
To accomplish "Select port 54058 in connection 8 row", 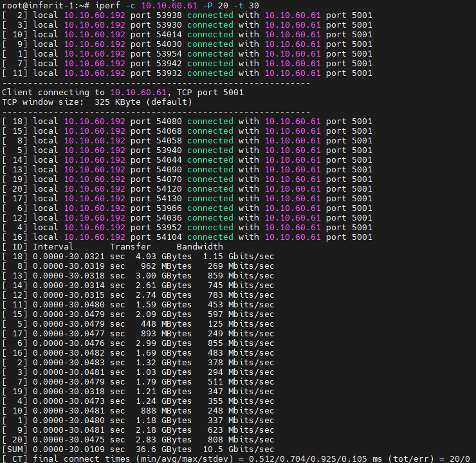I will [x=169, y=141].
